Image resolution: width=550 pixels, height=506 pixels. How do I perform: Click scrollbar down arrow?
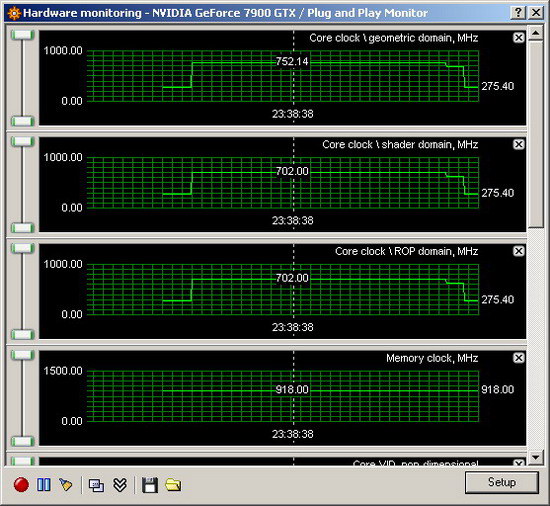tap(536, 457)
